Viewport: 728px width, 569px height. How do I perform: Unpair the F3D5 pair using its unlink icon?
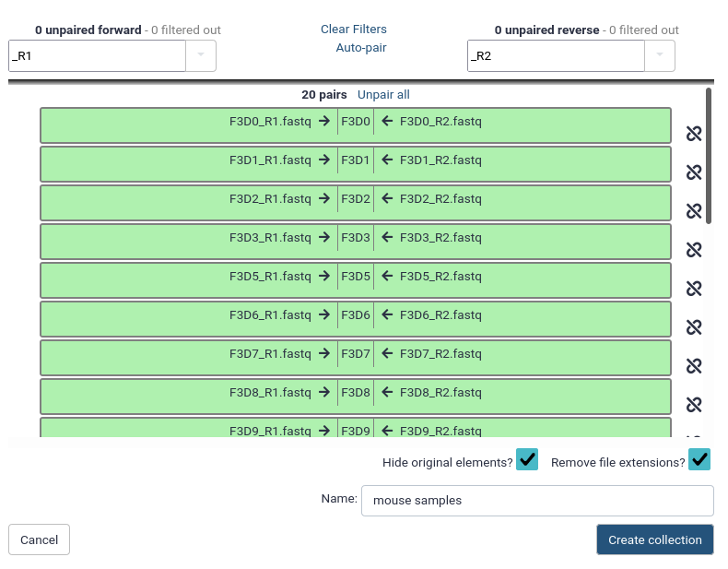tap(694, 289)
